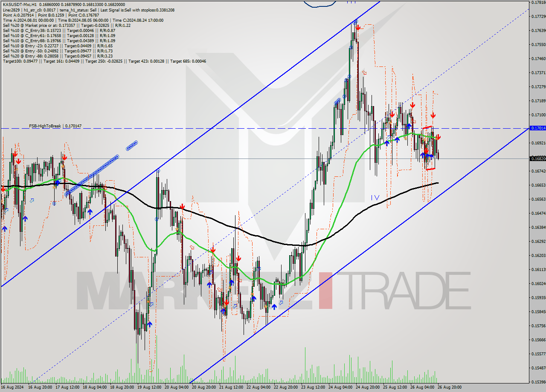Click the '20 Aug 04:00' time axis label
This screenshot has width=546, height=392.
177,387
